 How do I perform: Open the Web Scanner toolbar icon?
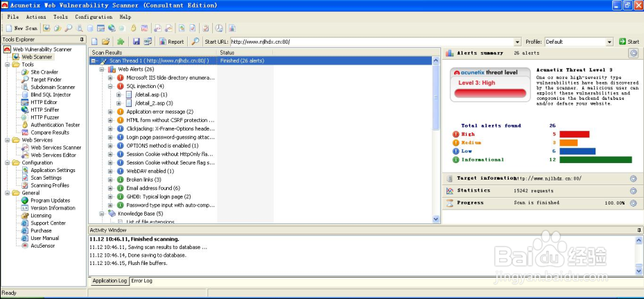click(x=46, y=28)
